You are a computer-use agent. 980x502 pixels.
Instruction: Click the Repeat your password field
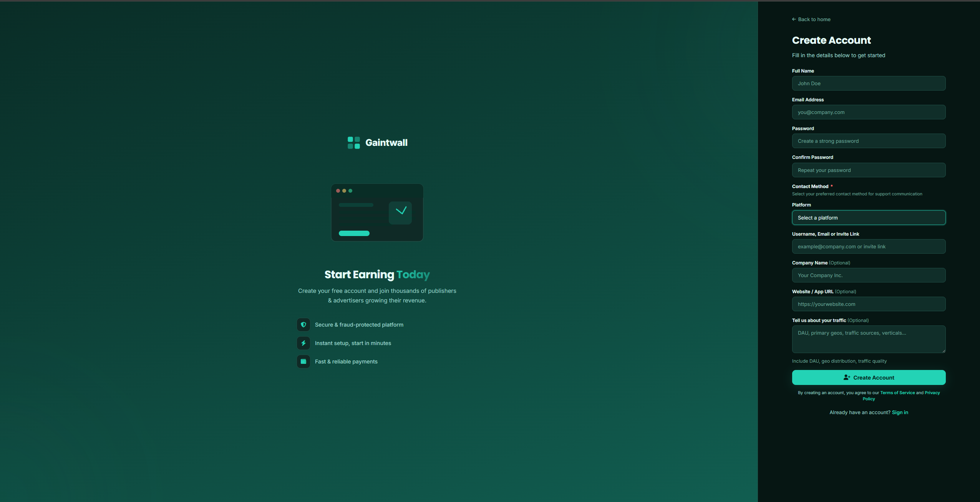[x=868, y=170]
